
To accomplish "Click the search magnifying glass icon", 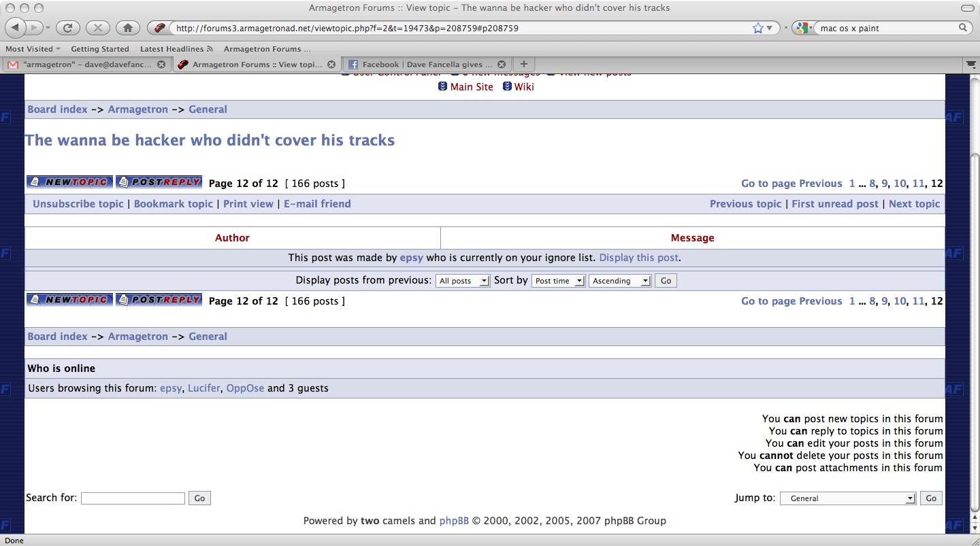I will click(x=963, y=28).
